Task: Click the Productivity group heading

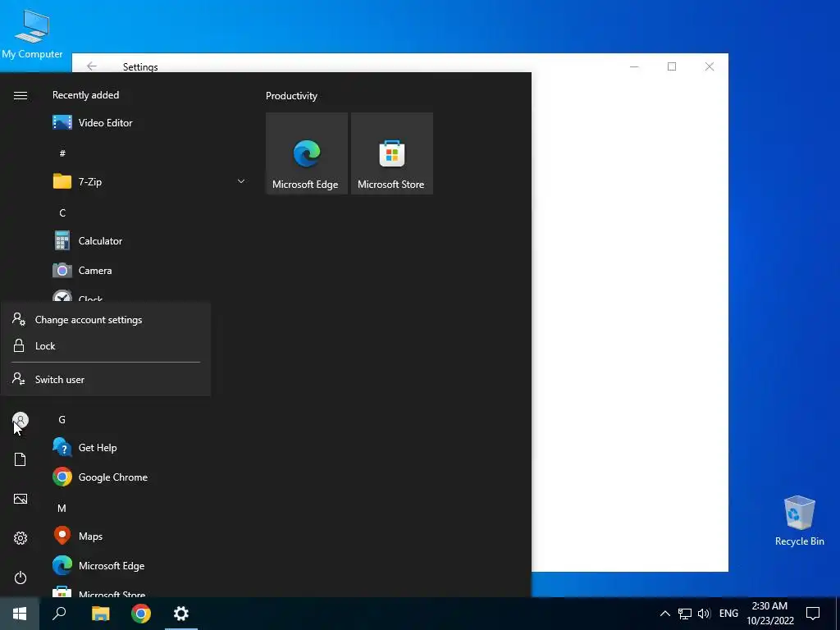Action: coord(291,96)
